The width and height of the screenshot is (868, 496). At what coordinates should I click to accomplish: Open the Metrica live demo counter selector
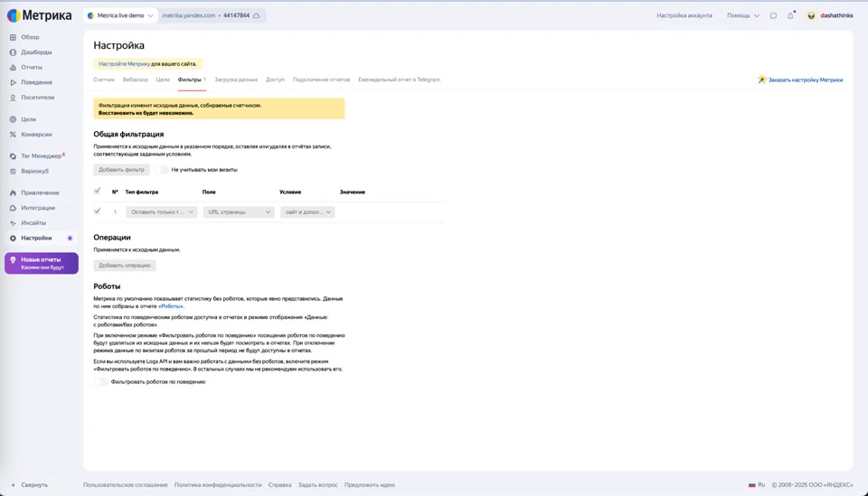pyautogui.click(x=120, y=15)
